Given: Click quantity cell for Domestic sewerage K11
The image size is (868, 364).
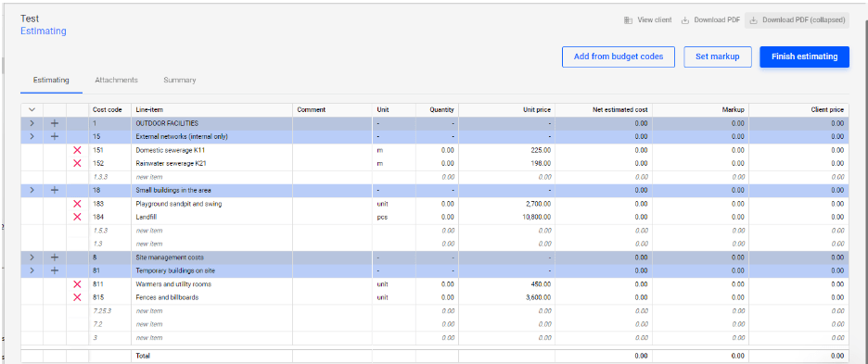Looking at the screenshot, I should tap(437, 150).
